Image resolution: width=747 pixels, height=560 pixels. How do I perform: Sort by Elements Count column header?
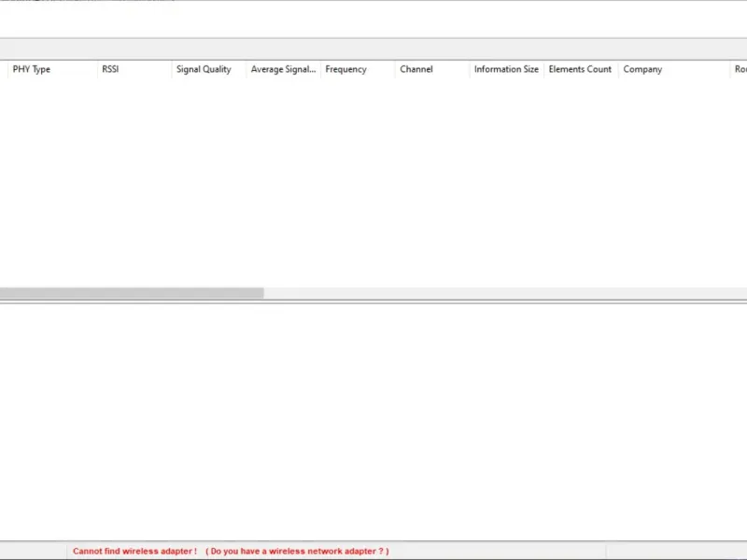[x=581, y=69]
